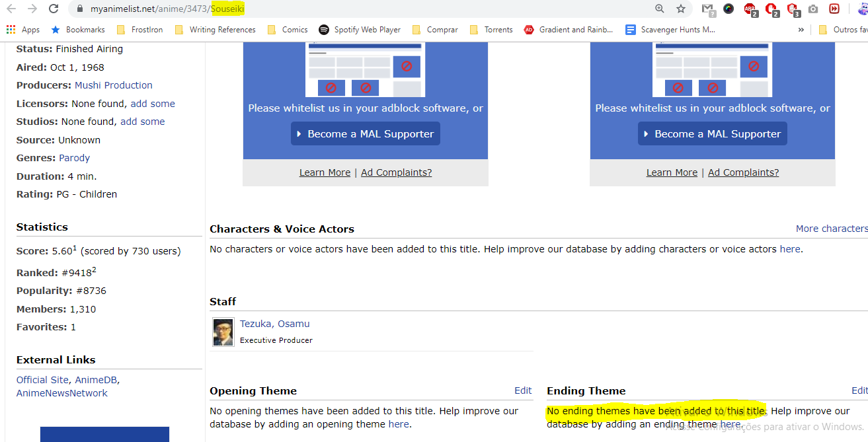Image resolution: width=868 pixels, height=442 pixels.
Task: Click the Duration 4 min. text
Action: click(x=57, y=176)
